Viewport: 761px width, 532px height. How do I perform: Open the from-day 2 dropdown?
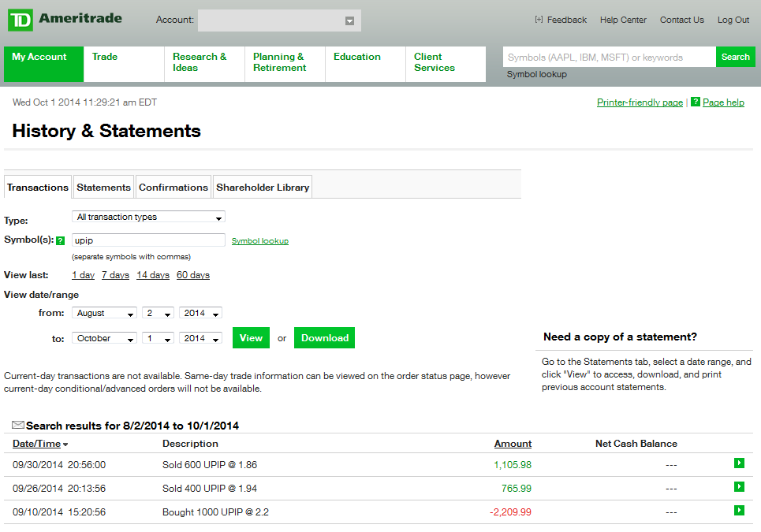click(158, 313)
